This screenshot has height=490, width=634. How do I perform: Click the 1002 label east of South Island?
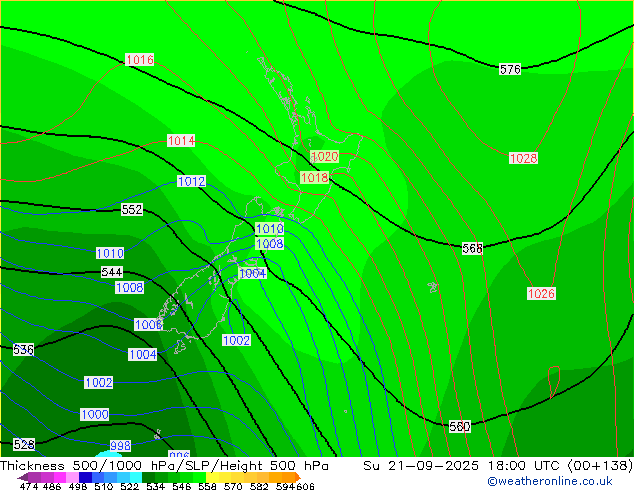[237, 340]
